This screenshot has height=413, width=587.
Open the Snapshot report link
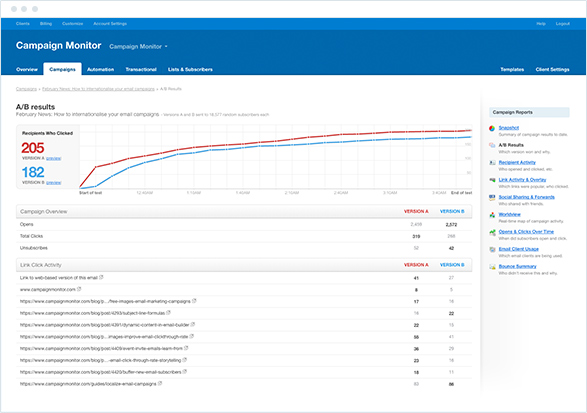508,128
